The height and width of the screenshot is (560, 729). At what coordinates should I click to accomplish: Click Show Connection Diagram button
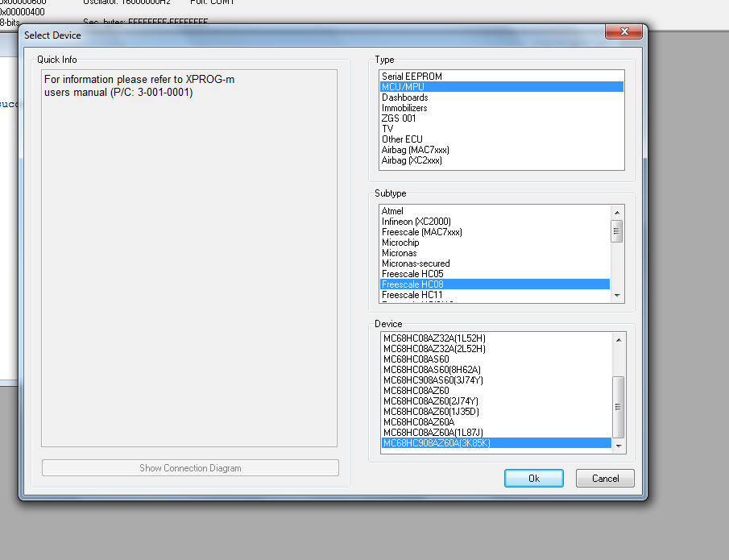pos(190,468)
